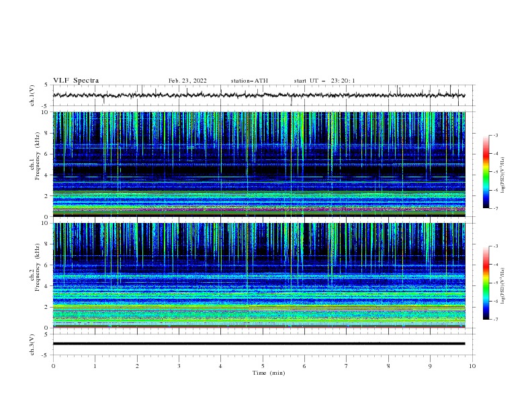
Task: Click the "VLF Spectra" title text
Action: 76,81
